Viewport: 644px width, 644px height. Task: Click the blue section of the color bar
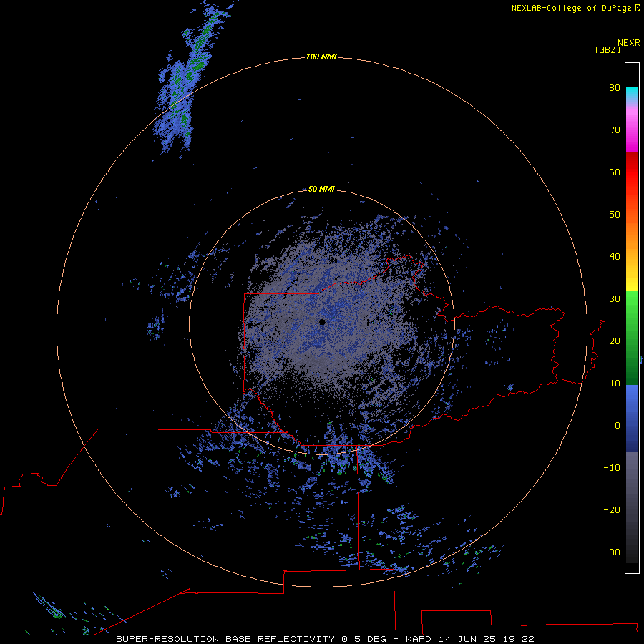632,418
